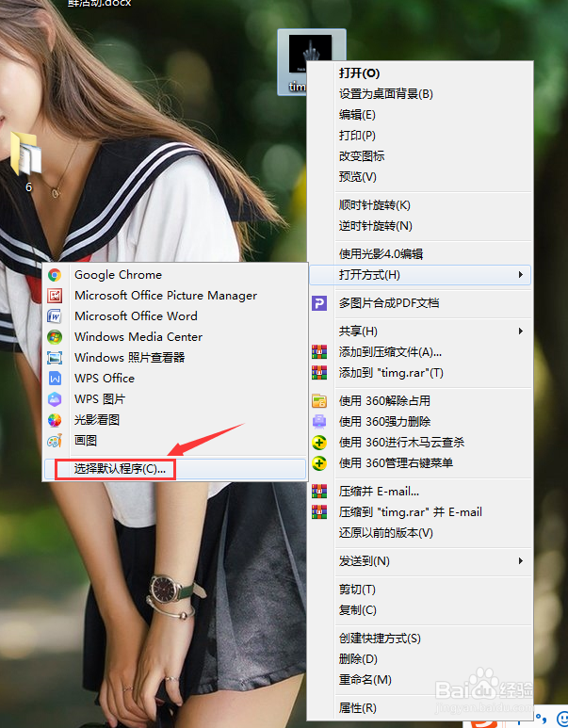568x728 pixels.
Task: Click the 360 icon beside 管理右键菜单
Action: pos(319,463)
